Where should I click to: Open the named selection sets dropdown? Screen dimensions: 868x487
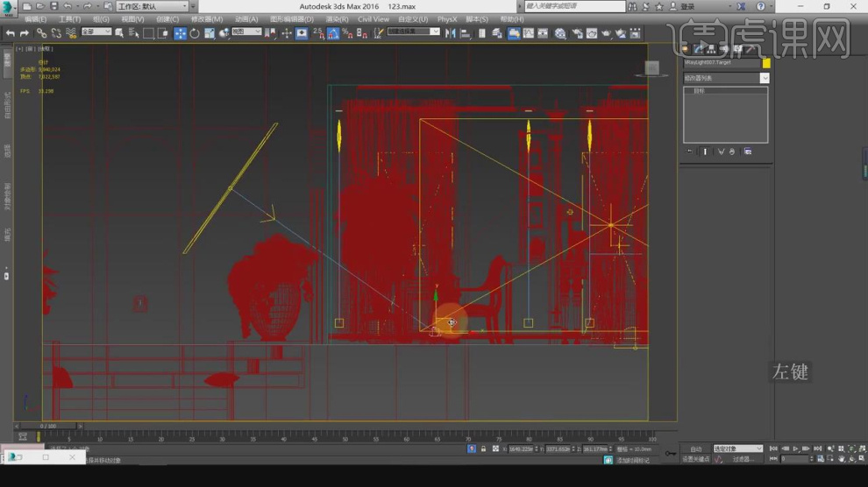coord(413,32)
